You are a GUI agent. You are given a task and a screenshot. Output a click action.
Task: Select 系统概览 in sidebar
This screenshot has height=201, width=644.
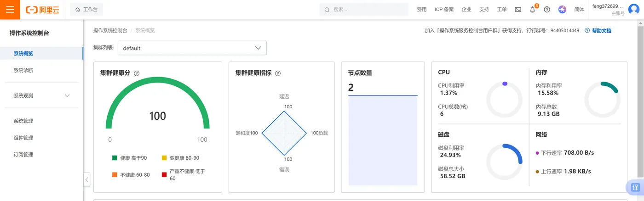click(x=41, y=54)
